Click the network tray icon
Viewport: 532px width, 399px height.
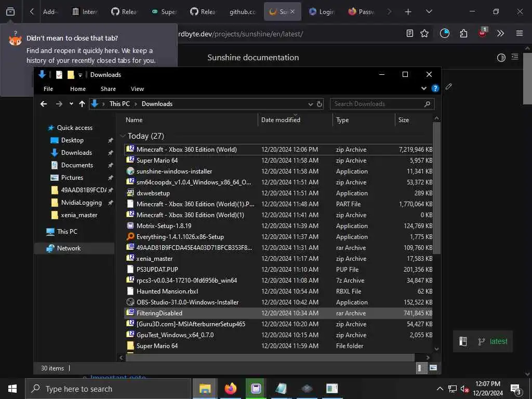point(453,389)
